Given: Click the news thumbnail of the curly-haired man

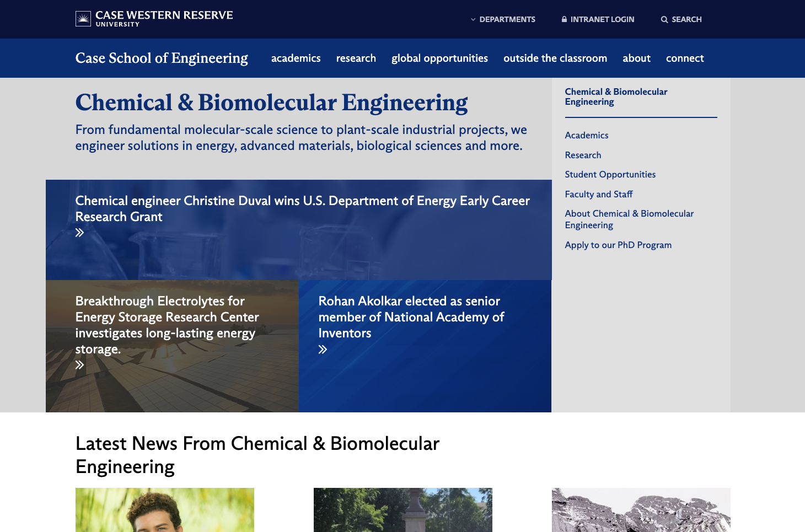Looking at the screenshot, I should point(165,510).
